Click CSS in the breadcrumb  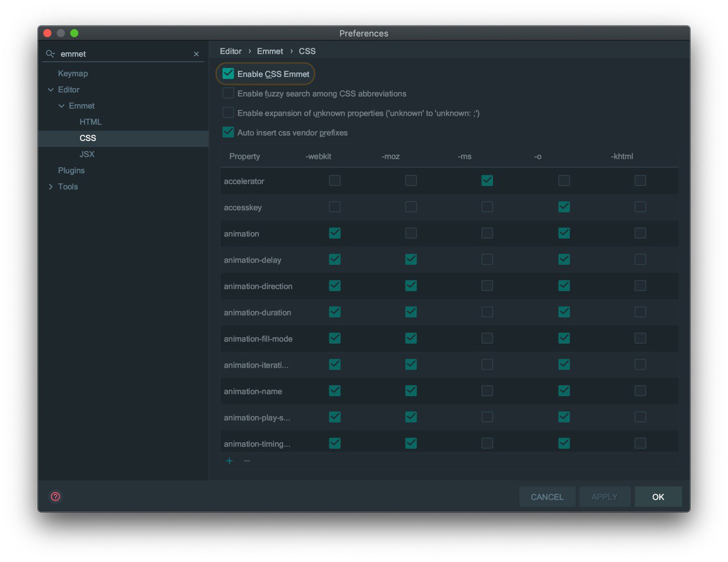(307, 51)
